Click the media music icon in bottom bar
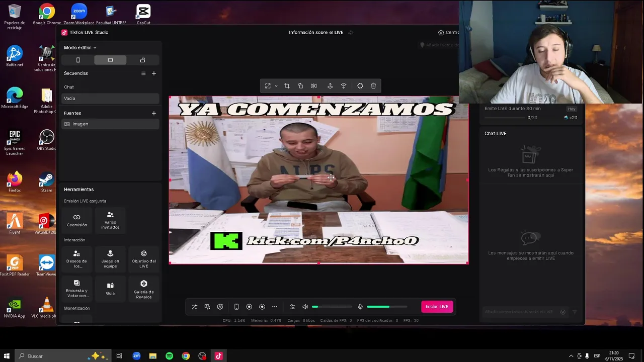644x362 pixels. (207, 307)
